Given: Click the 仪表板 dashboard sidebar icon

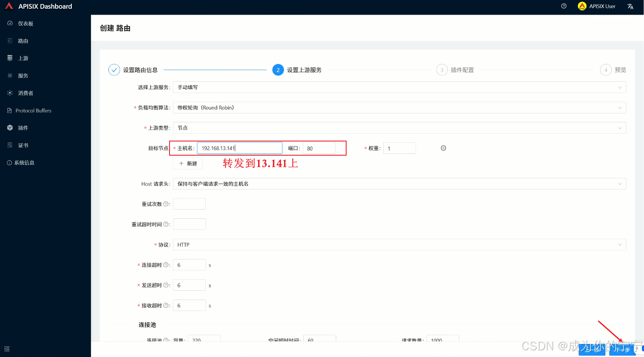Looking at the screenshot, I should 10,23.
